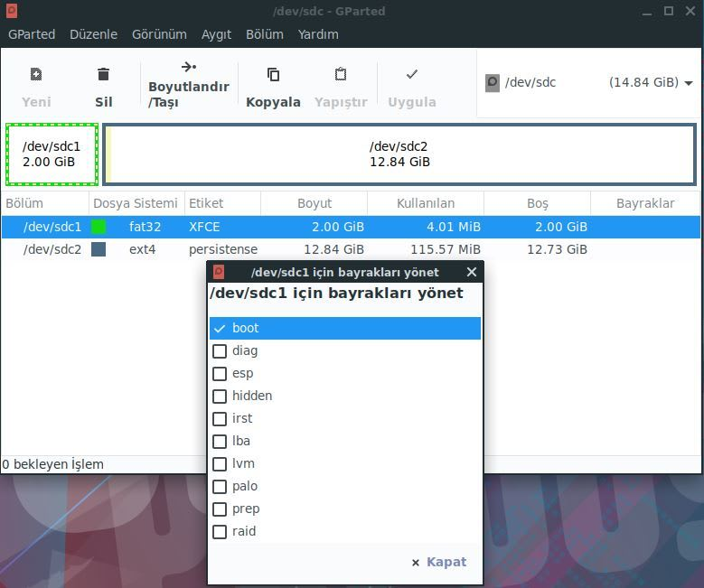Close the GParted main window
This screenshot has width=704, height=588.
pyautogui.click(x=690, y=11)
